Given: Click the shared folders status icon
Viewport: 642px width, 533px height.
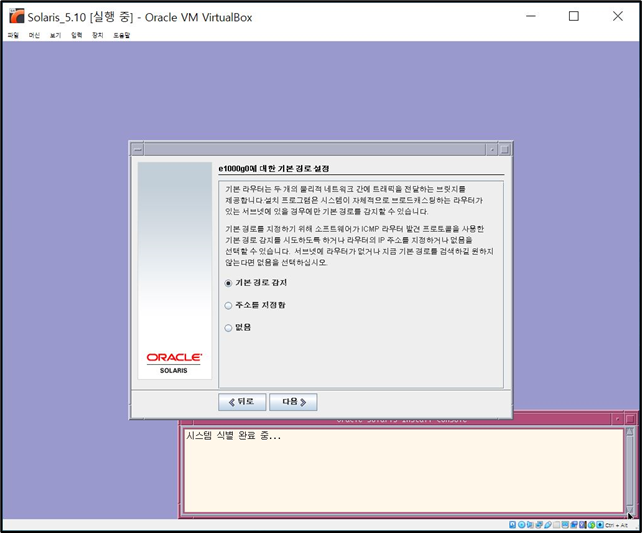Looking at the screenshot, I should (556, 525).
